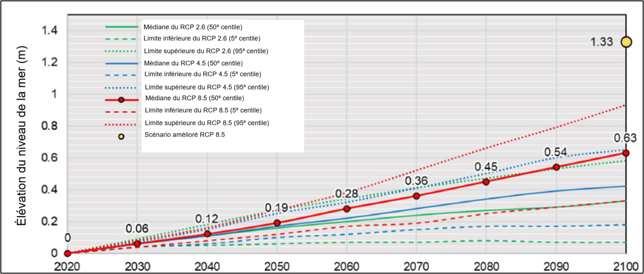This screenshot has height=274, width=644.
Task: Click the data label 0.36
Action: click(x=417, y=181)
